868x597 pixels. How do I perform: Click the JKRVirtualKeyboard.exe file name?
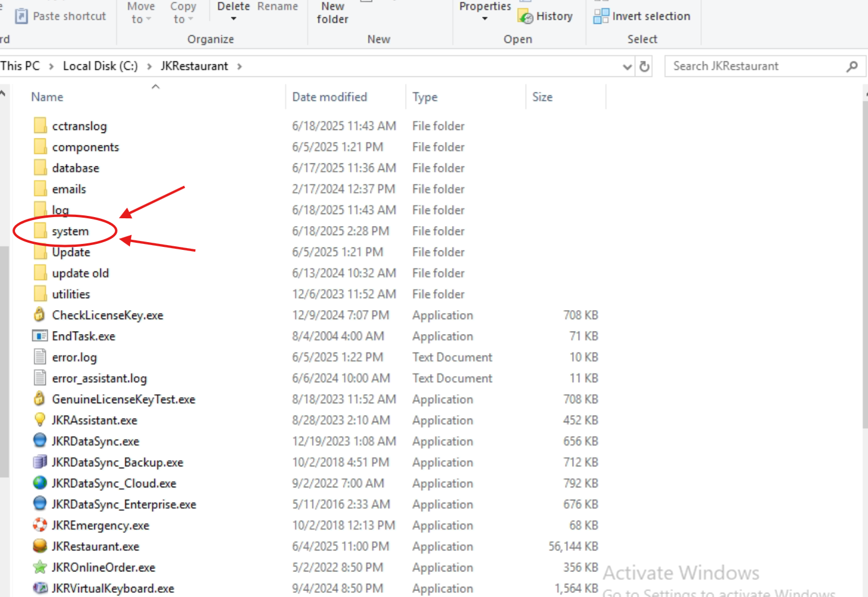point(113,589)
